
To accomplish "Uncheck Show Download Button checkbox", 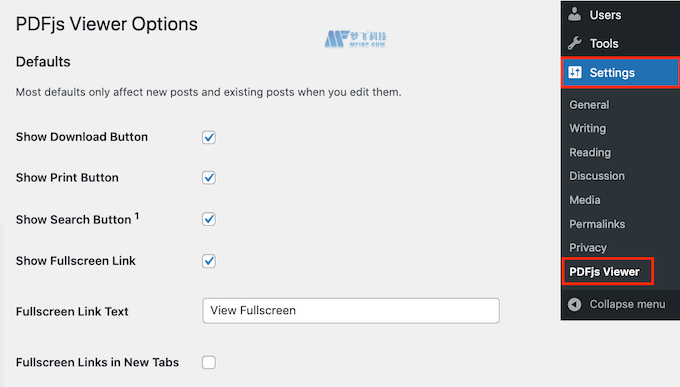I will tap(209, 137).
